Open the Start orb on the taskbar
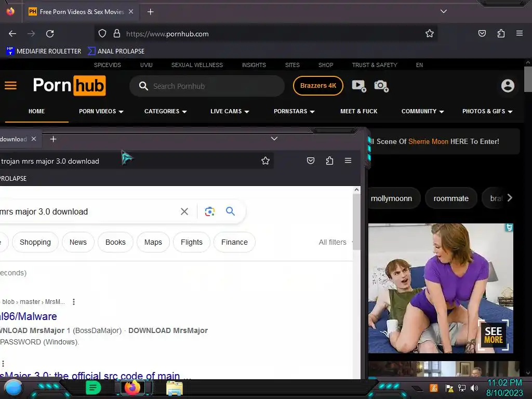This screenshot has width=532, height=399. point(13,389)
